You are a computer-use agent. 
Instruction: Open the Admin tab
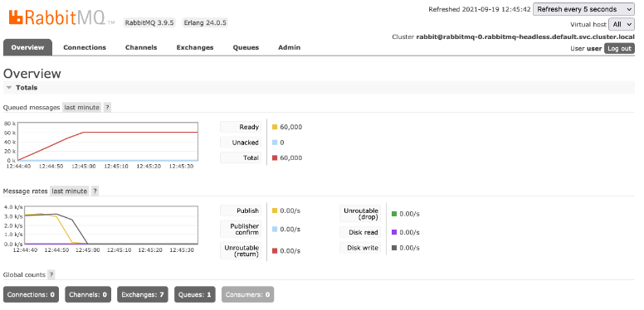click(x=289, y=47)
